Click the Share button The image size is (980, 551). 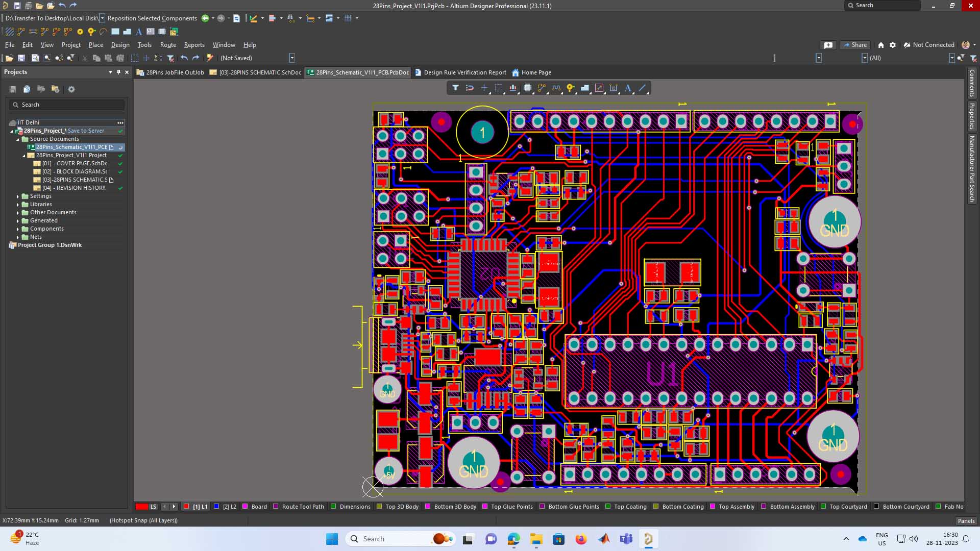click(855, 45)
